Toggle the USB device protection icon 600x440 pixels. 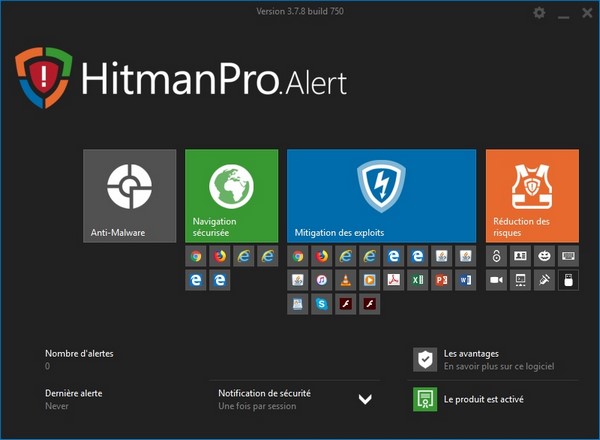tap(568, 280)
